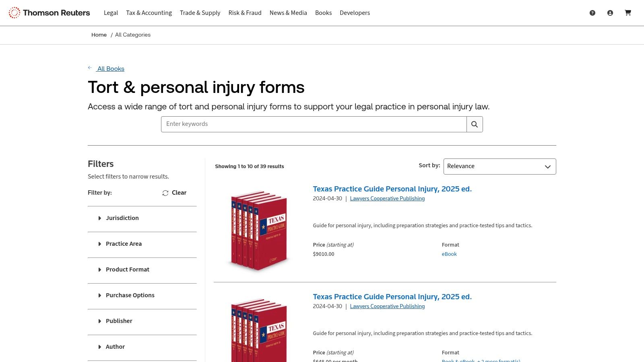Screen dimensions: 644x362
Task: Click the back arrow next to All Books
Action: click(90, 68)
